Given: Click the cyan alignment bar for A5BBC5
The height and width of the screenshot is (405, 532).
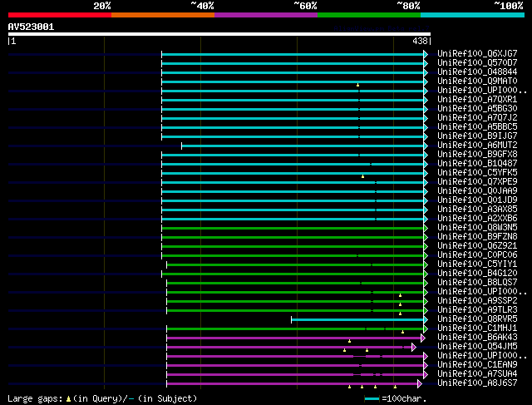Looking at the screenshot, I should tap(293, 127).
